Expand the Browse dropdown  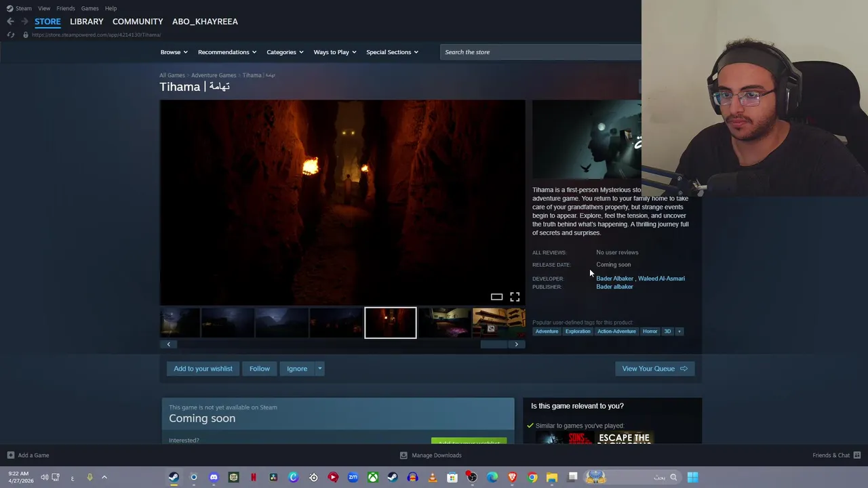[x=174, y=52]
